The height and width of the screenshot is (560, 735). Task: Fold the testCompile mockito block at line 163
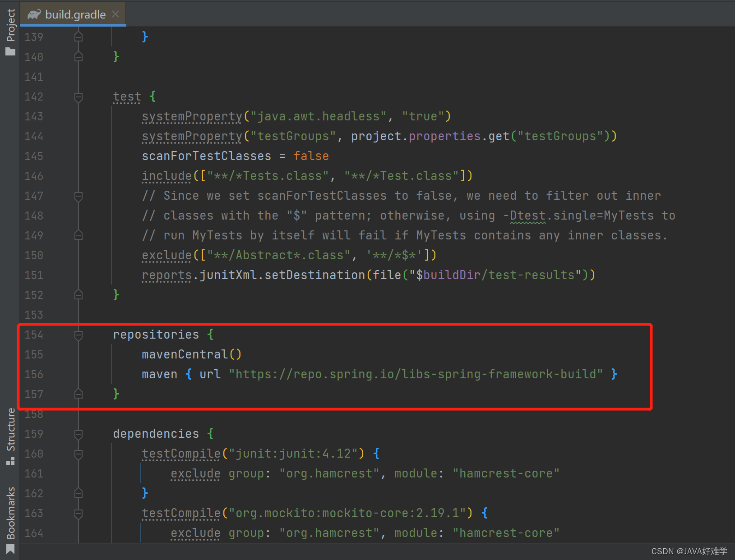click(x=79, y=514)
